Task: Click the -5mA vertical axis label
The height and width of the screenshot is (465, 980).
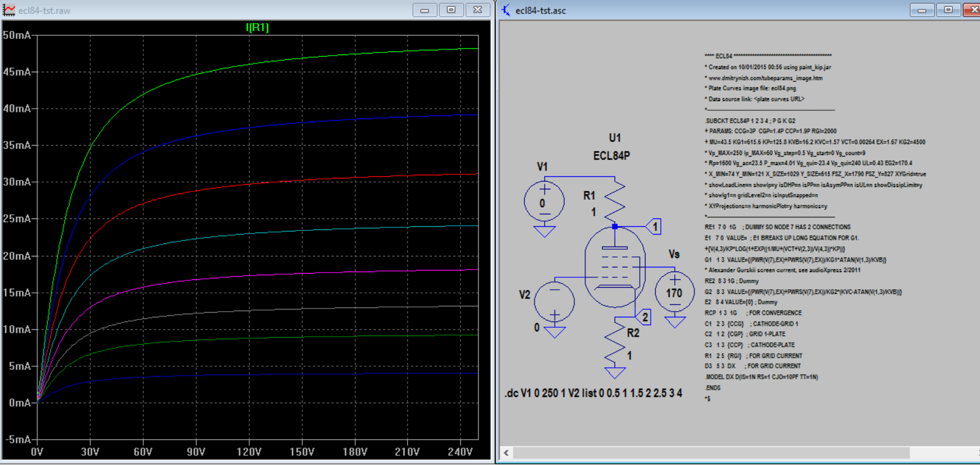Action: click(x=18, y=440)
